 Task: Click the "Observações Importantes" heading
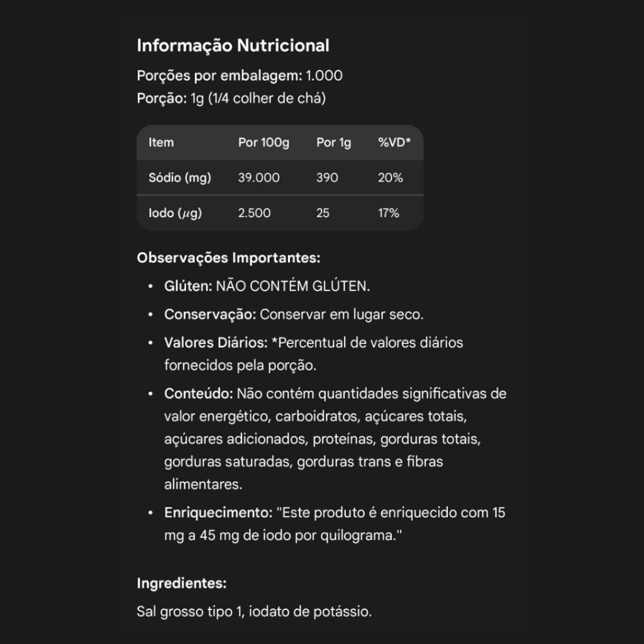point(228,258)
